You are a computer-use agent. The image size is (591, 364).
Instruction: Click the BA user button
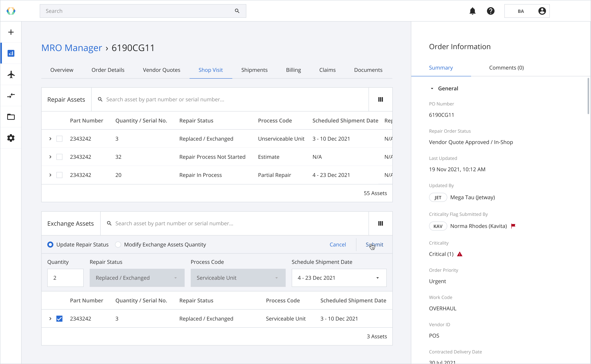527,11
